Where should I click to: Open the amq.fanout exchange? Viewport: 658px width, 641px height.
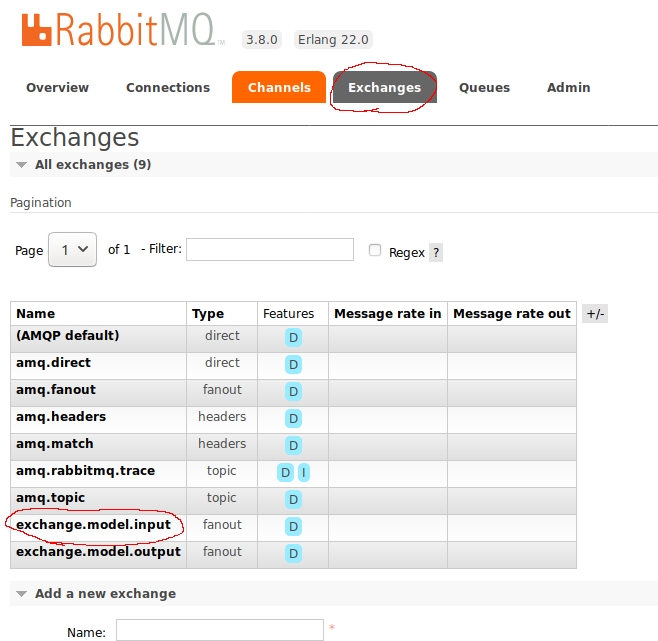[56, 390]
